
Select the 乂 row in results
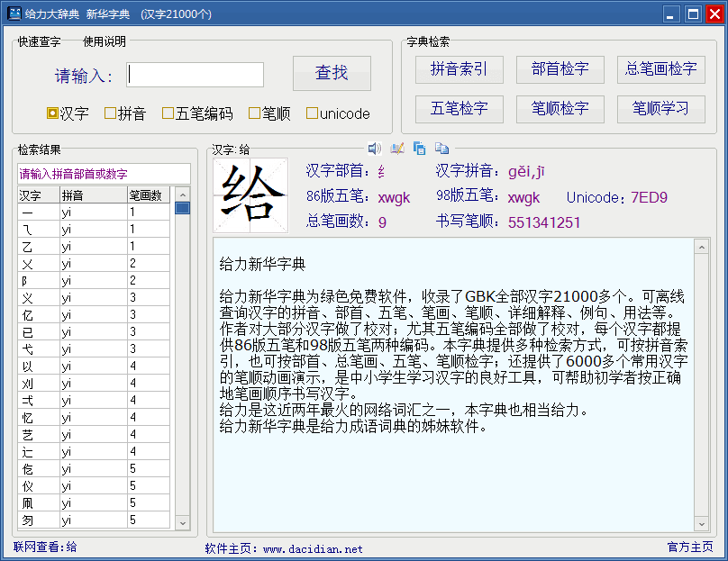94,264
